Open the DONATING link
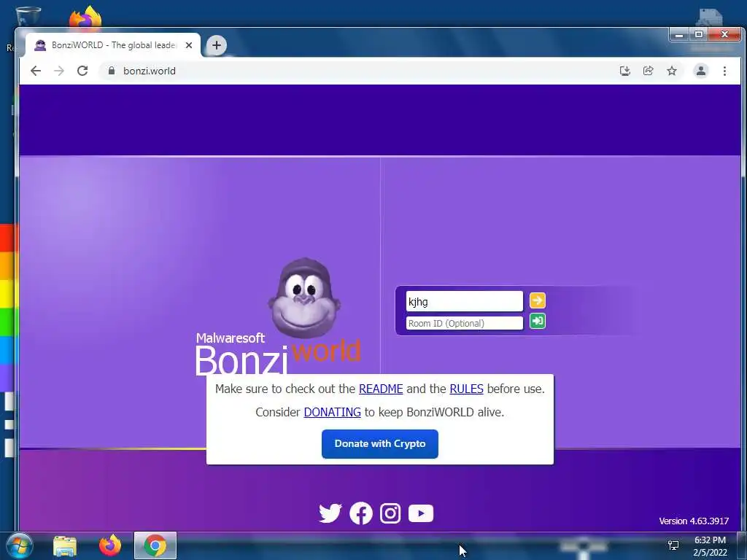Image resolution: width=747 pixels, height=560 pixels. coord(332,412)
